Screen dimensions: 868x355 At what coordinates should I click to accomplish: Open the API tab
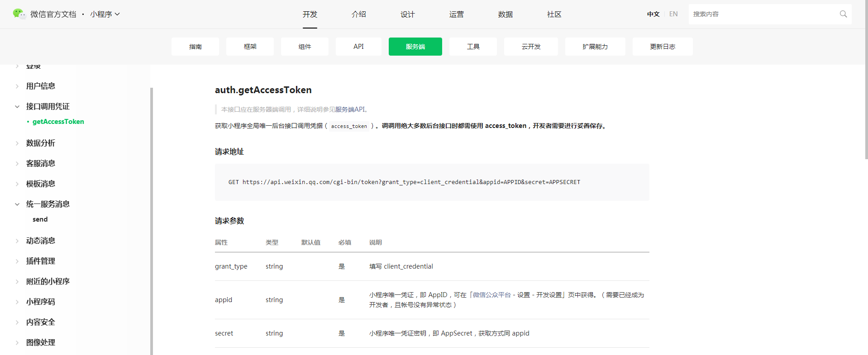(358, 47)
